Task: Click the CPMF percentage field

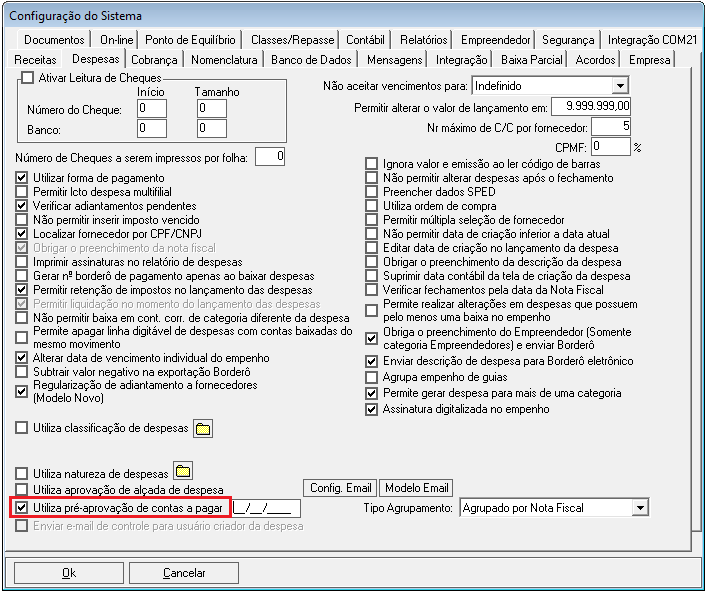Action: point(610,147)
